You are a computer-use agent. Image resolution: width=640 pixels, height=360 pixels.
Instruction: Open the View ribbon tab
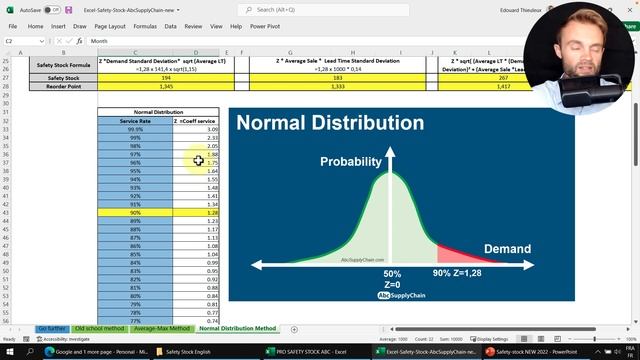coord(216,26)
